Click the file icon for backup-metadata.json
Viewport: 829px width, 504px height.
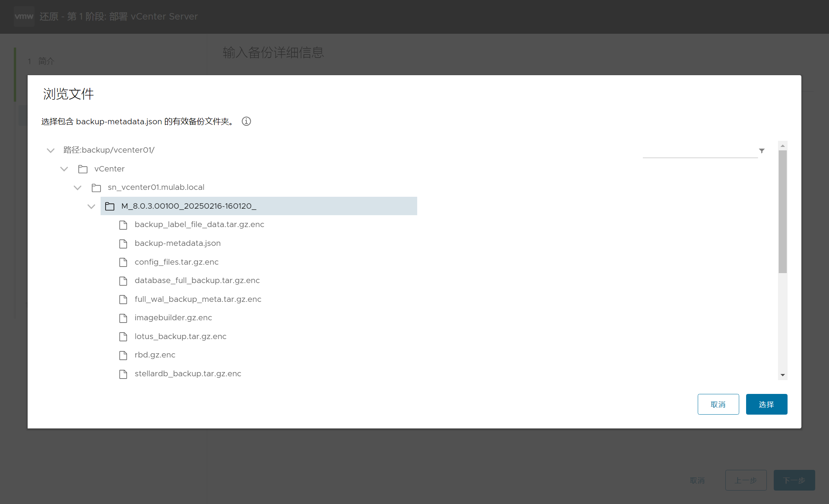pyautogui.click(x=123, y=244)
